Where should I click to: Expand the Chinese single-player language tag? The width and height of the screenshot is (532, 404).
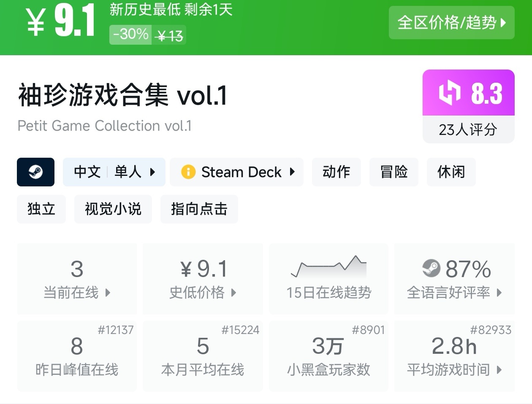pos(114,172)
